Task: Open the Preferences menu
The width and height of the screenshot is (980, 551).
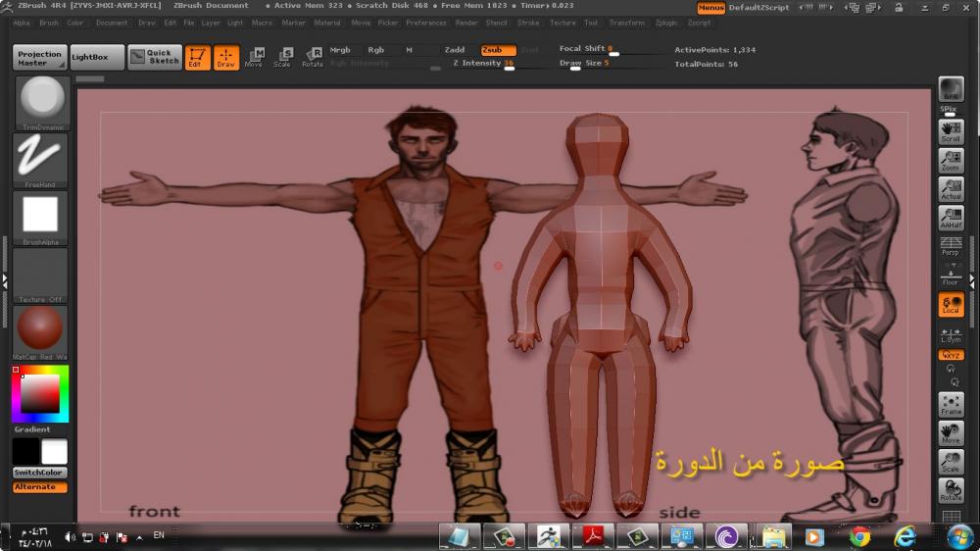Action: pyautogui.click(x=425, y=23)
